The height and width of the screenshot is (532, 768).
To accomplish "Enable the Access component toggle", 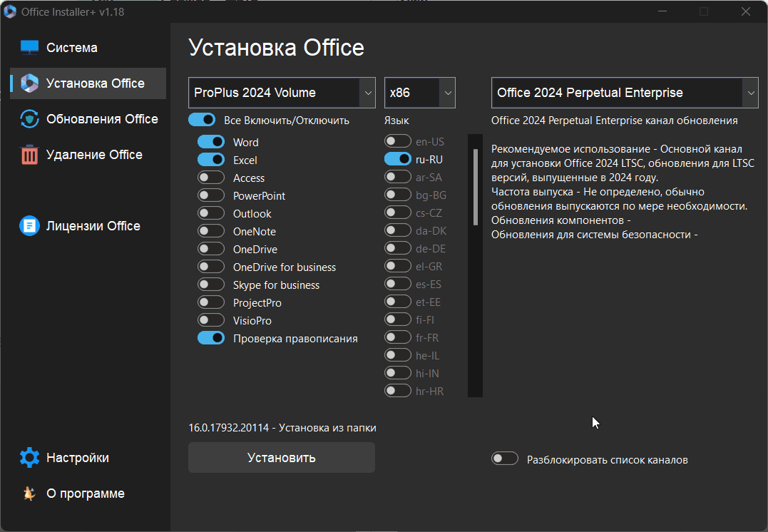I will (211, 178).
